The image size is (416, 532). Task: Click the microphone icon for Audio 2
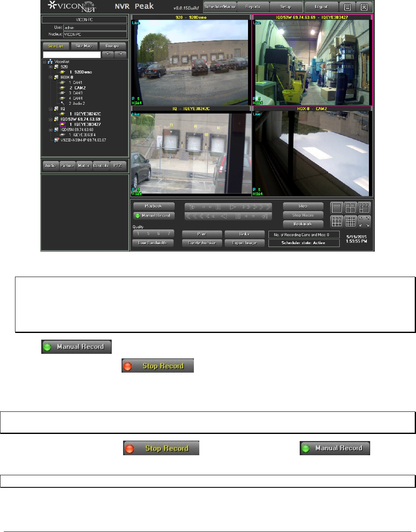point(63,103)
